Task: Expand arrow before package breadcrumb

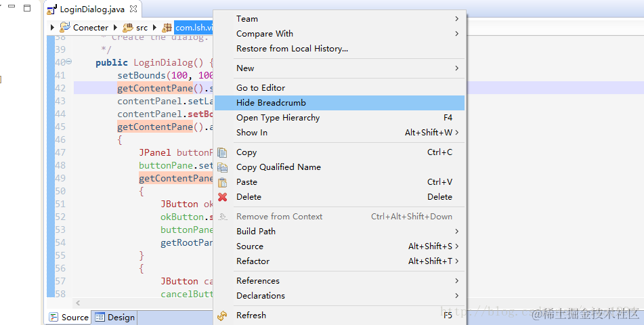Action: 154,28
